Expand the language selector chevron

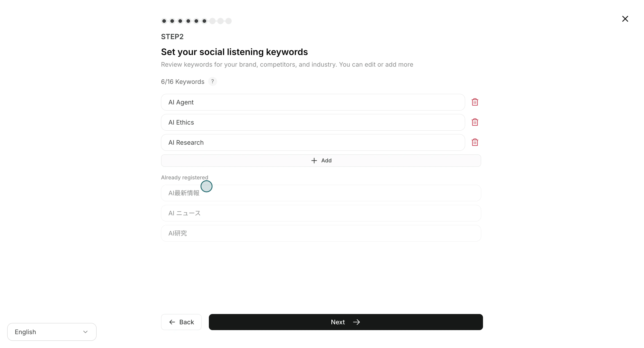(x=86, y=332)
